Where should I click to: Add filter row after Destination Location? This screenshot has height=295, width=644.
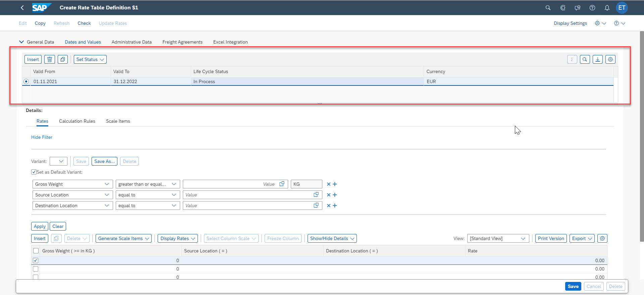(335, 205)
